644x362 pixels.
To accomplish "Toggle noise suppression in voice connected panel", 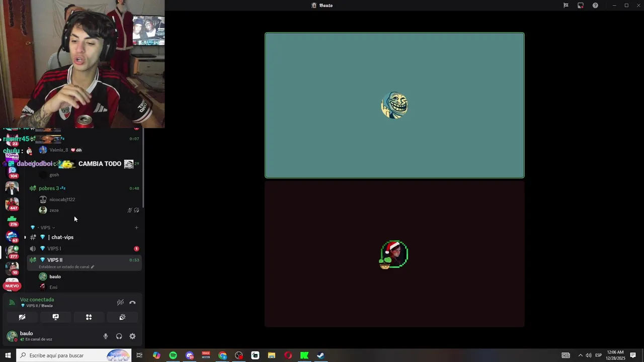I will pyautogui.click(x=120, y=302).
